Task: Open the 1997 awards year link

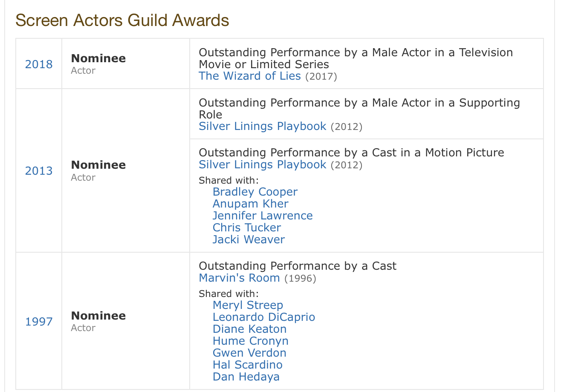Action: pos(39,322)
